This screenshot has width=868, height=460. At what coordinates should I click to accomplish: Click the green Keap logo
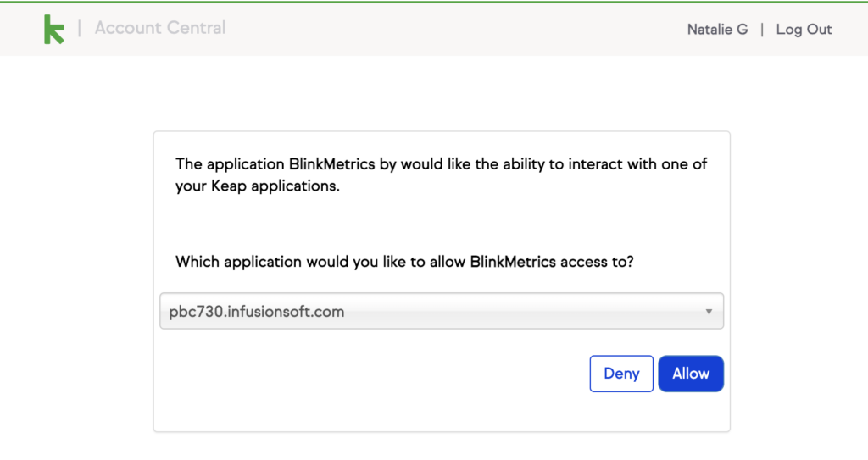click(x=54, y=29)
